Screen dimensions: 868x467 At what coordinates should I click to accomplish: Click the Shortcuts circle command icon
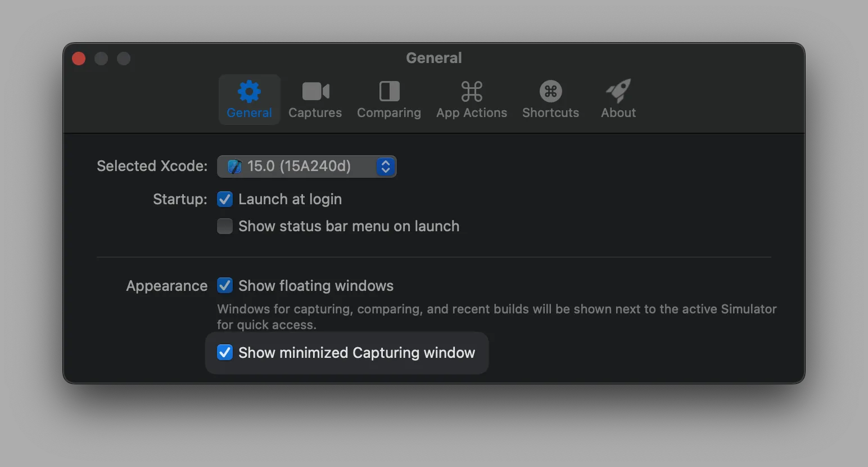[x=550, y=91]
